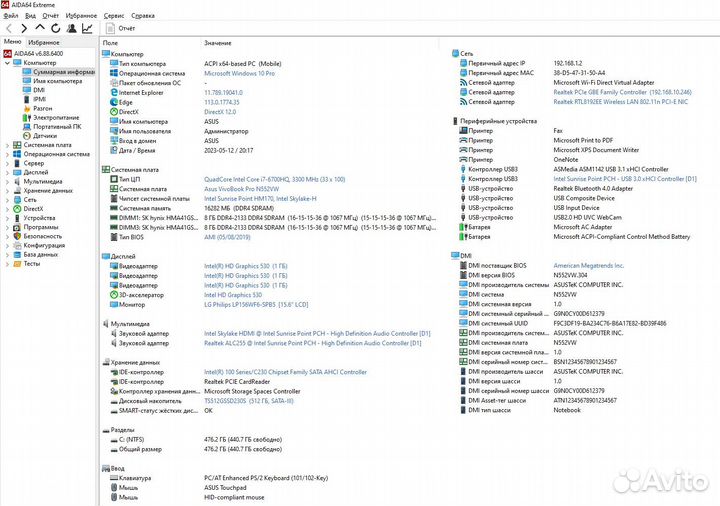Click the Forward navigation arrow
720x506 pixels.
click(24, 28)
